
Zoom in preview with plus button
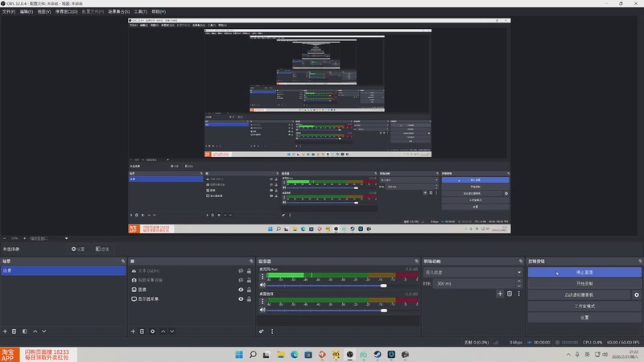pyautogui.click(x=25, y=238)
